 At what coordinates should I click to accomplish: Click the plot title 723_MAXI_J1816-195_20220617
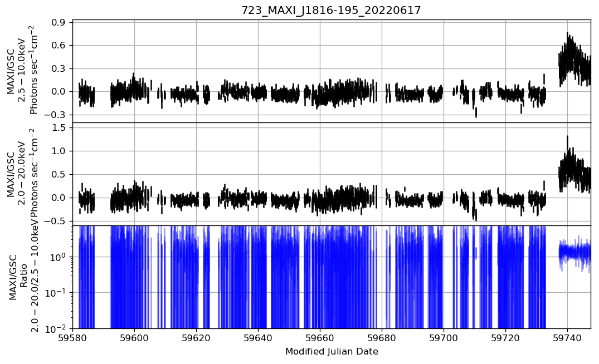(331, 10)
